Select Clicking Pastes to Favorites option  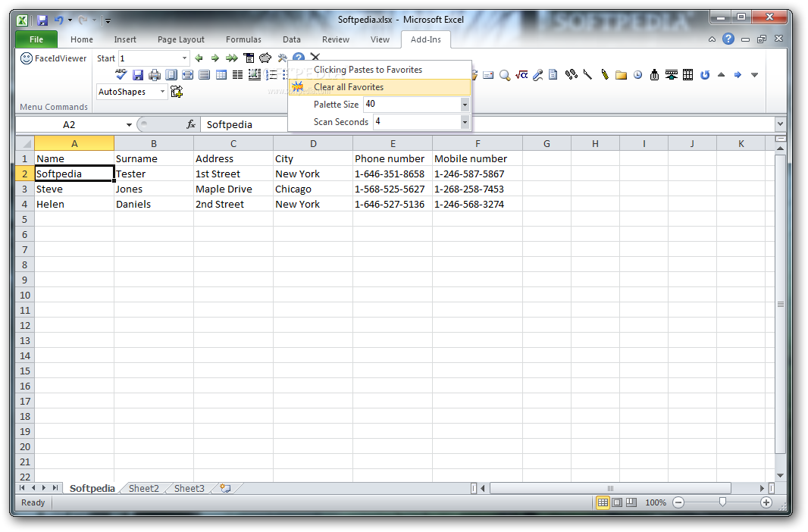[380, 70]
